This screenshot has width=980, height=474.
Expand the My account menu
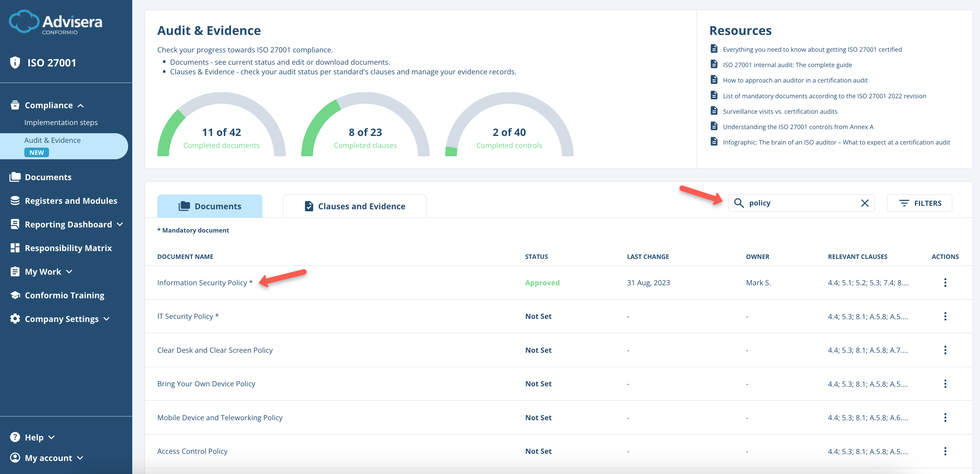pos(80,458)
